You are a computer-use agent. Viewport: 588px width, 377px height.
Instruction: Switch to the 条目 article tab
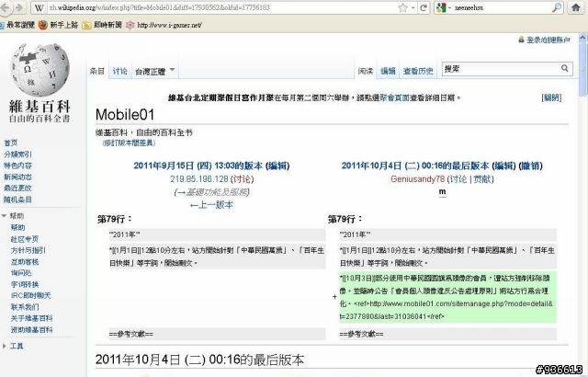coord(97,71)
